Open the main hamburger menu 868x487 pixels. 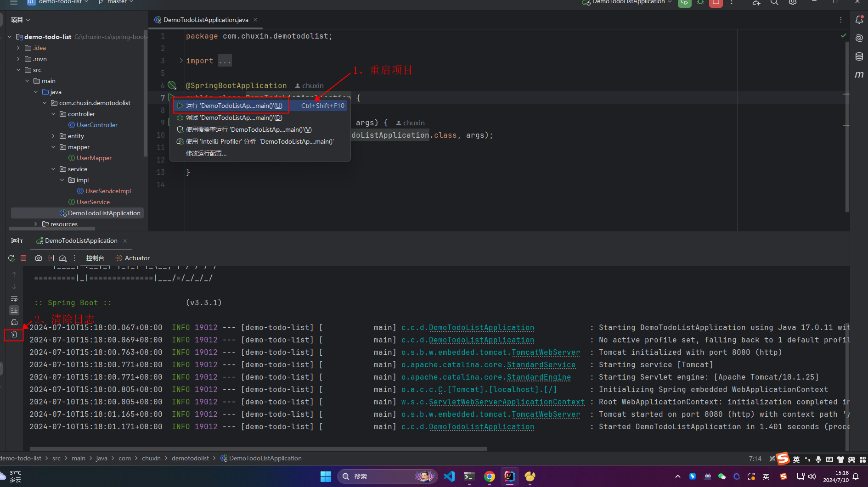pyautogui.click(x=14, y=2)
